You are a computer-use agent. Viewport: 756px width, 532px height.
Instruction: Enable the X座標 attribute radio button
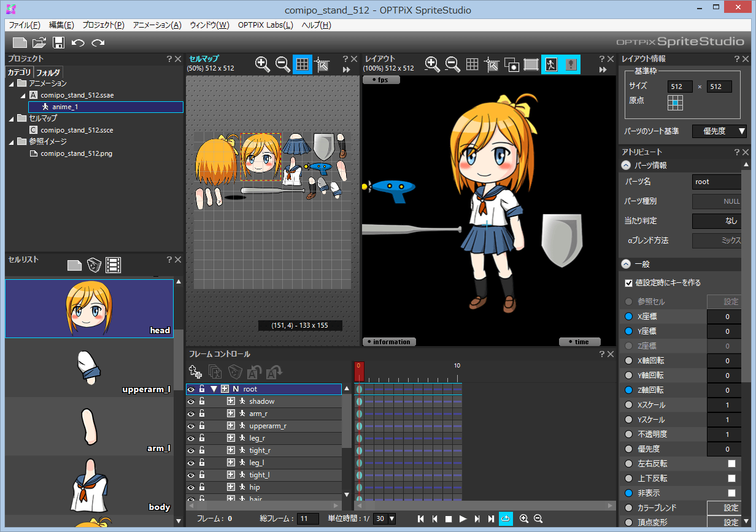coord(628,317)
